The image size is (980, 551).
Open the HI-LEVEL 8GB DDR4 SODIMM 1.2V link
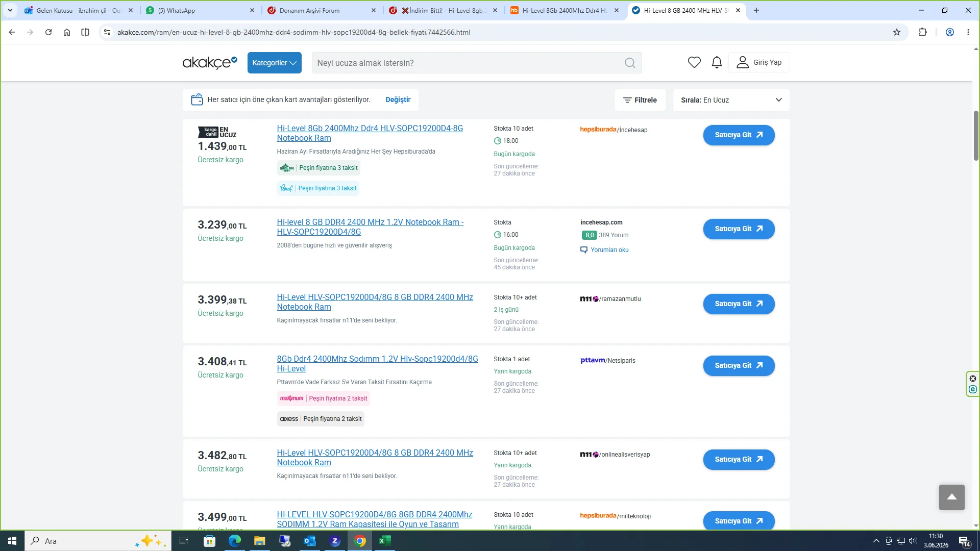374,519
